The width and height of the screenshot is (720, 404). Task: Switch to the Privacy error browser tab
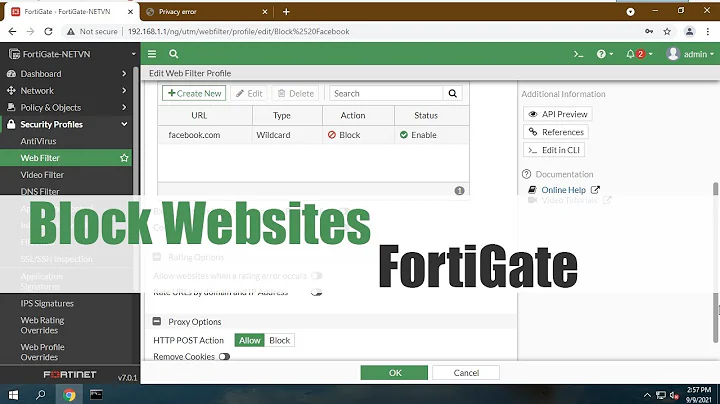pos(208,12)
